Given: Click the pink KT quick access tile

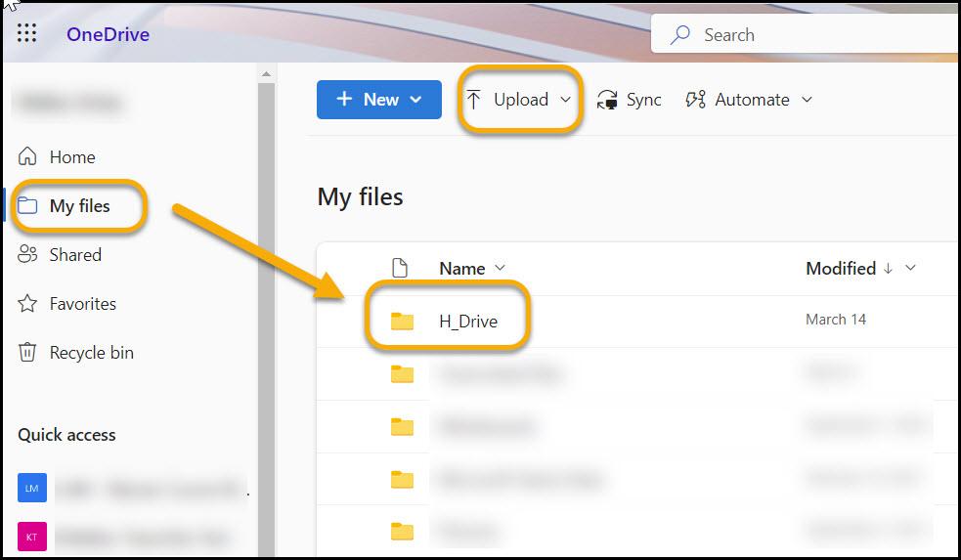Looking at the screenshot, I should click(31, 536).
